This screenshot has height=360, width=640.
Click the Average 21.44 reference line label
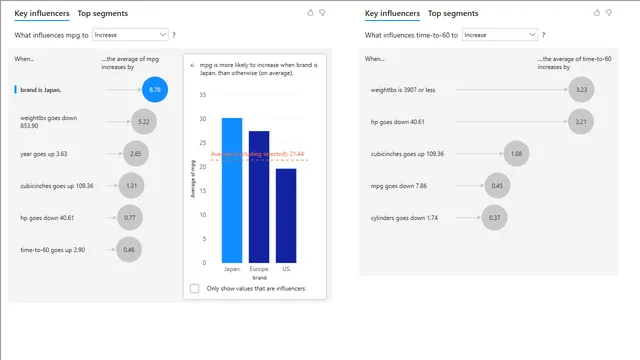pyautogui.click(x=257, y=154)
